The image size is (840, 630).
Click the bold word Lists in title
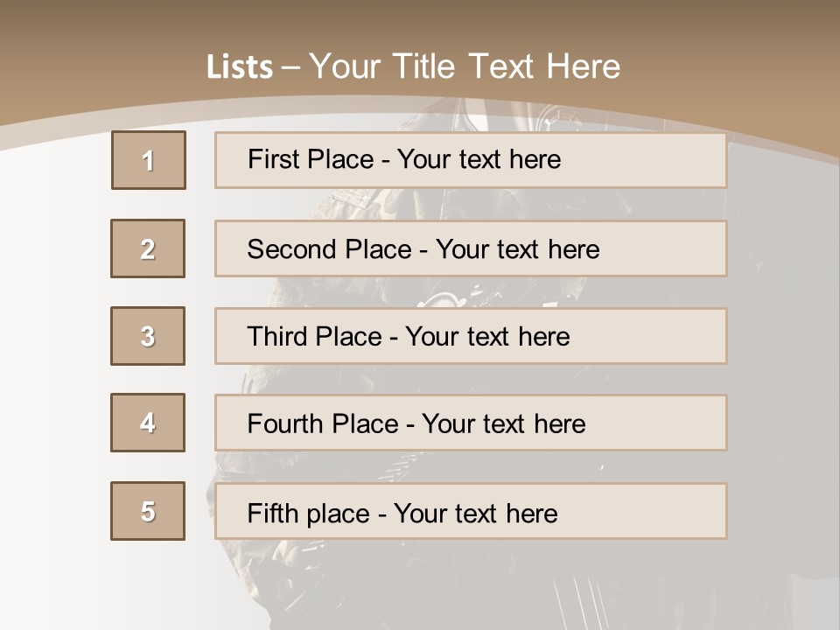point(239,67)
